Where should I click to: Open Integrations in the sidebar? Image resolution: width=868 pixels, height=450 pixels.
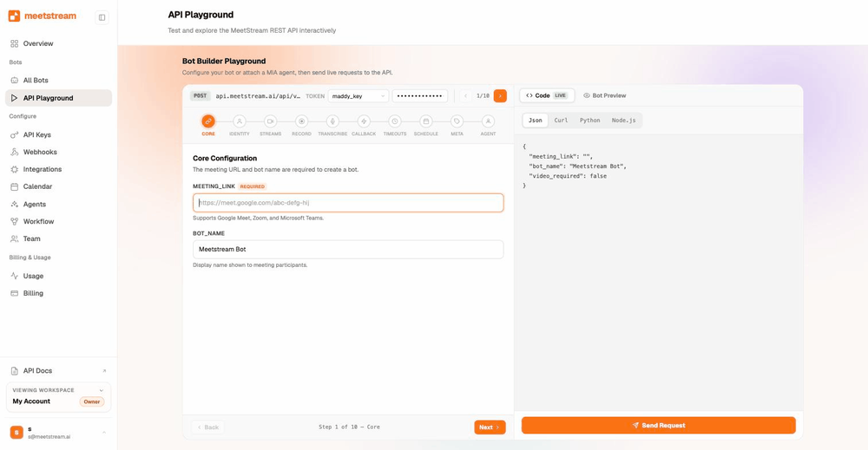point(42,169)
